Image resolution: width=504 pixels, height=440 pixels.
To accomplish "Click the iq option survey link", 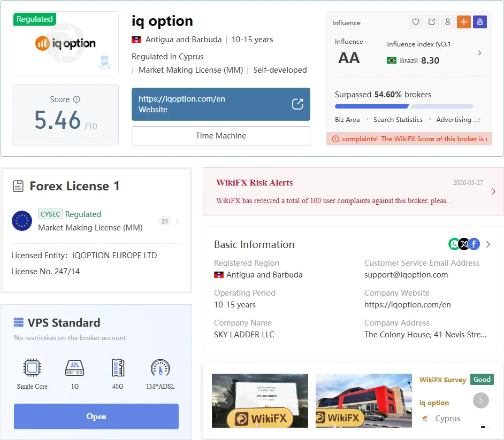I will pos(434,403).
